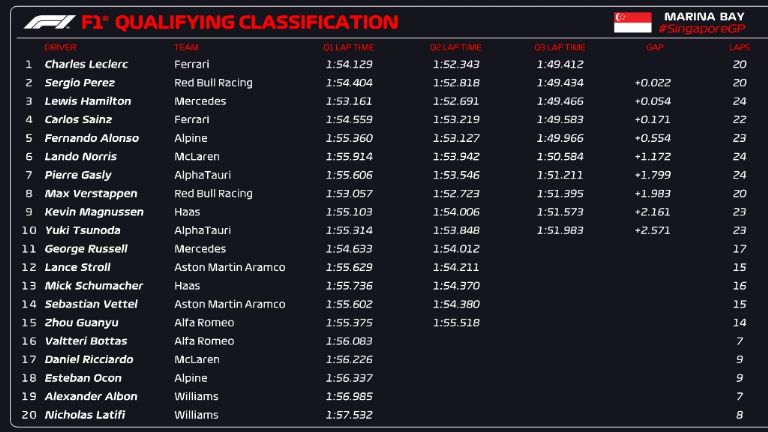Select Charles Leclerc's driver name

86,64
